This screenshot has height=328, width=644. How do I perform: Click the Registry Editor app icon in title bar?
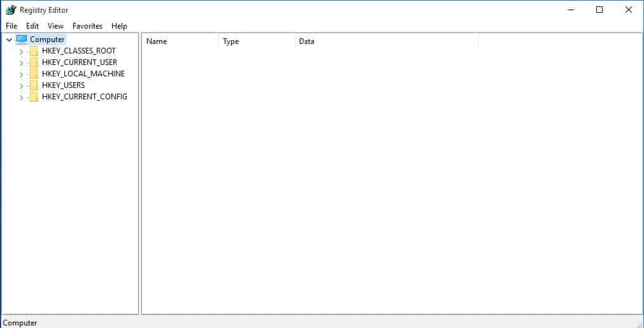pos(11,10)
